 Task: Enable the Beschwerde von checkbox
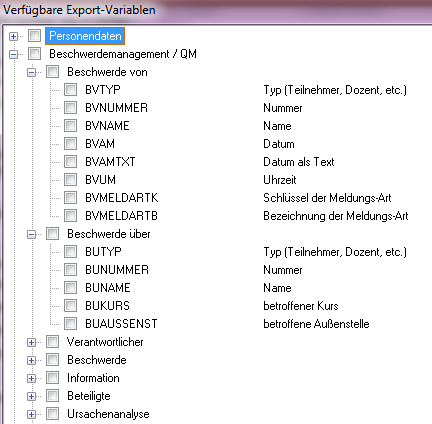[x=53, y=72]
